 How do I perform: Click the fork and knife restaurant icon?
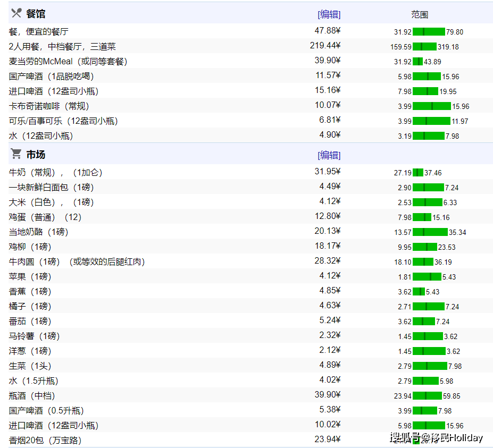coord(16,13)
